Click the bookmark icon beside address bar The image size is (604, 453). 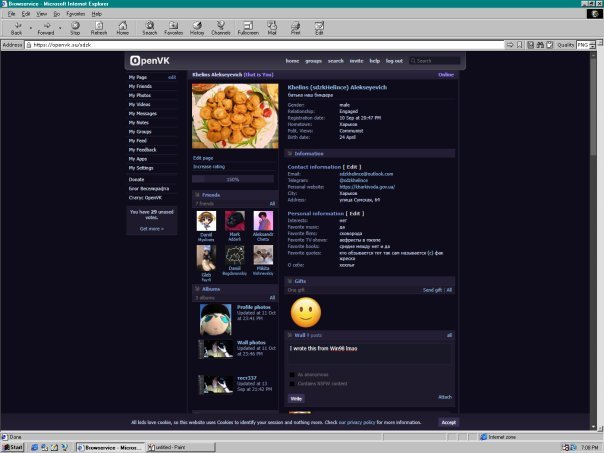coord(520,45)
